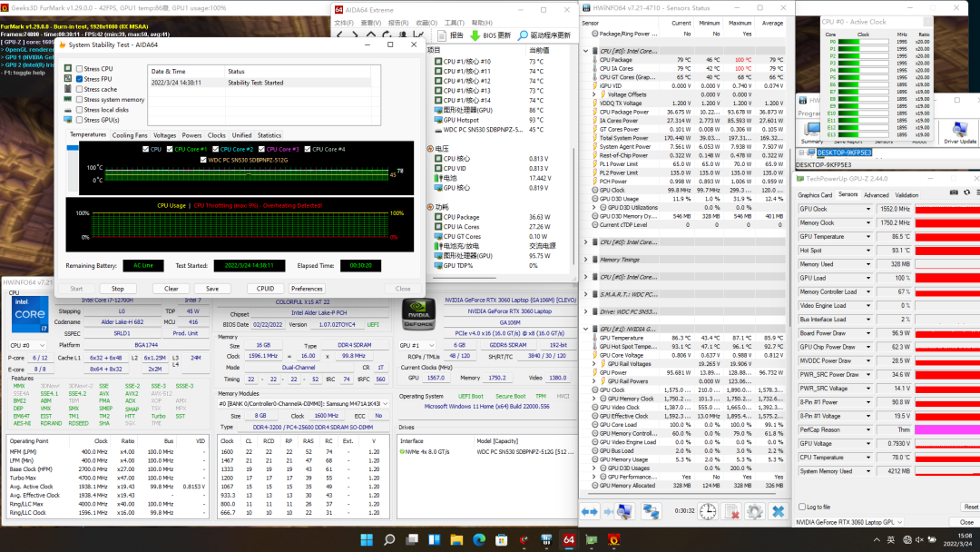Expand the Voltage Offsets sensor group
Viewport: 980px width, 552px height.
coord(594,94)
